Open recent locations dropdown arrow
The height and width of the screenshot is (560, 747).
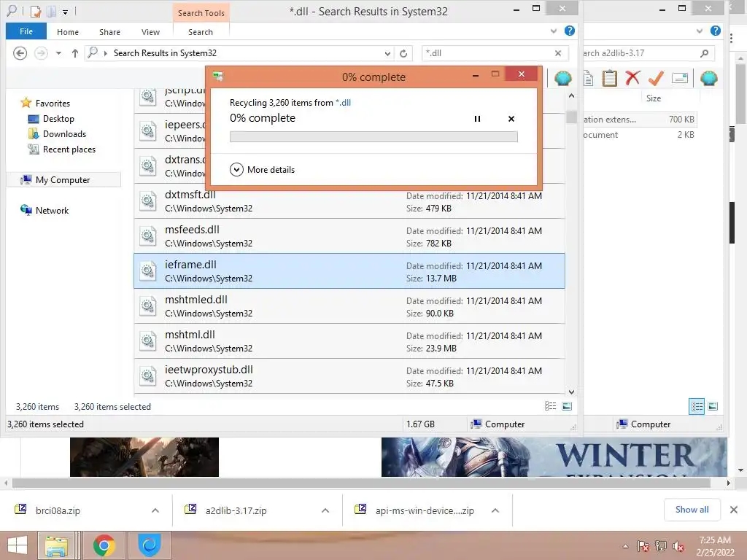[x=58, y=53]
